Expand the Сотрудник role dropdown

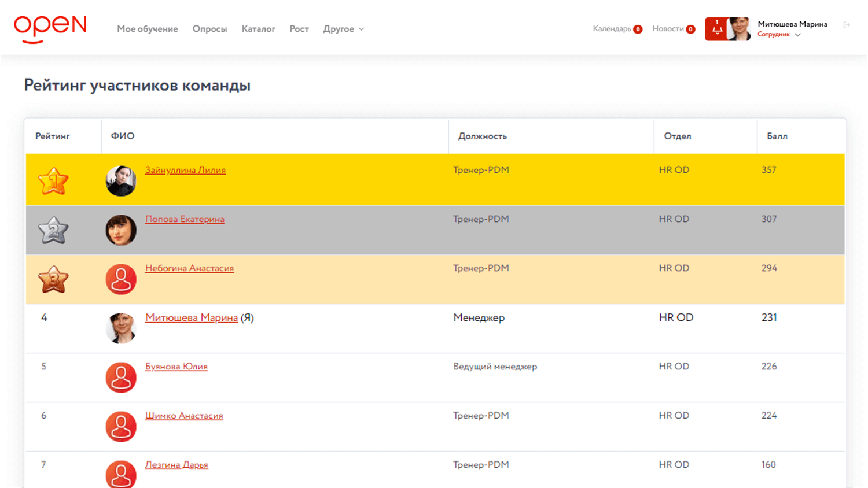pyautogui.click(x=779, y=35)
